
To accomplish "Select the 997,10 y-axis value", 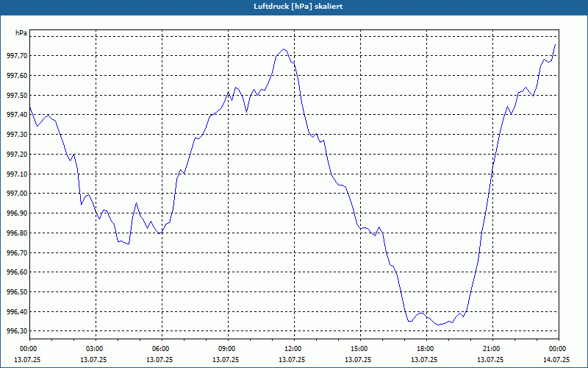I will (x=17, y=174).
